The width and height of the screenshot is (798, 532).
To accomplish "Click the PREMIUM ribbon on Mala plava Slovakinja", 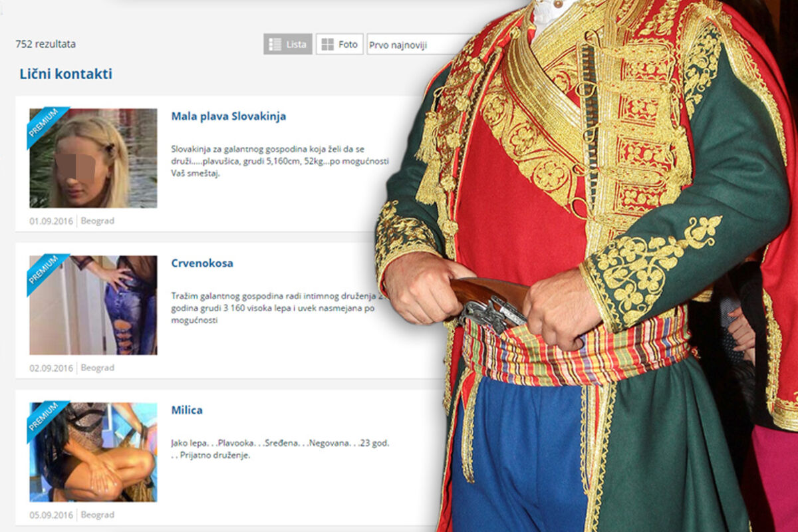I will point(44,124).
